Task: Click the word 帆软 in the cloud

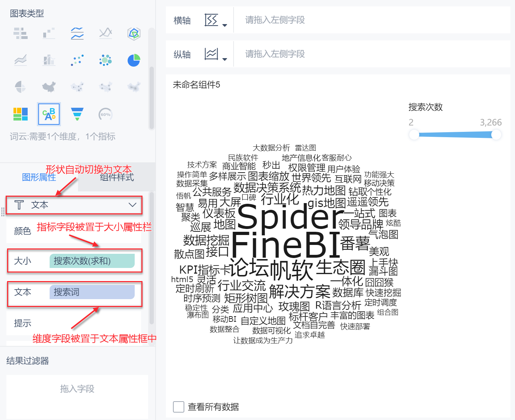Action: click(291, 270)
